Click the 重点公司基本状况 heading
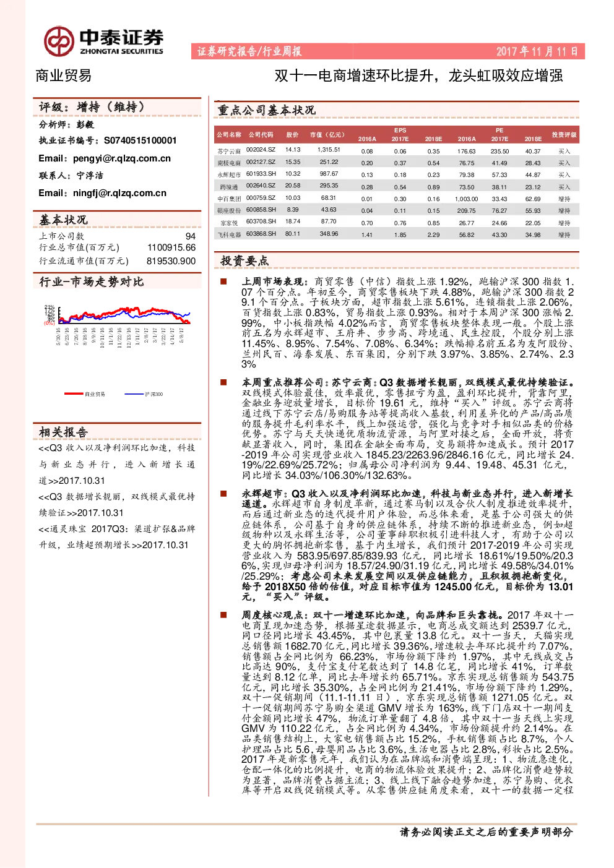The width and height of the screenshot is (614, 868). 266,110
